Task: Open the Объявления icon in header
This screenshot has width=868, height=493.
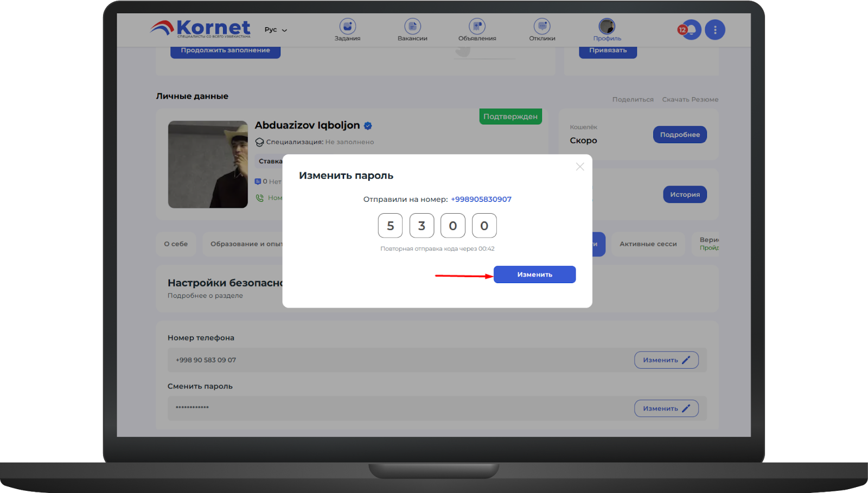Action: [477, 27]
